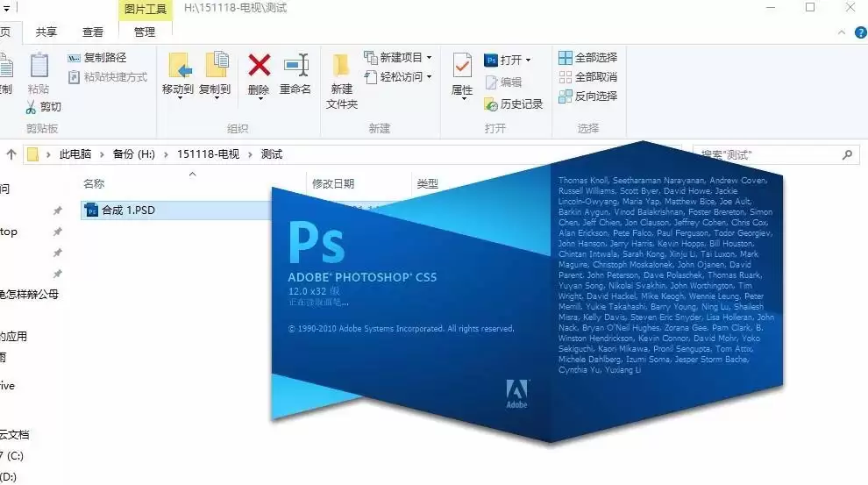
Task: Switch to the 查看 ribbon tab
Action: 92,32
